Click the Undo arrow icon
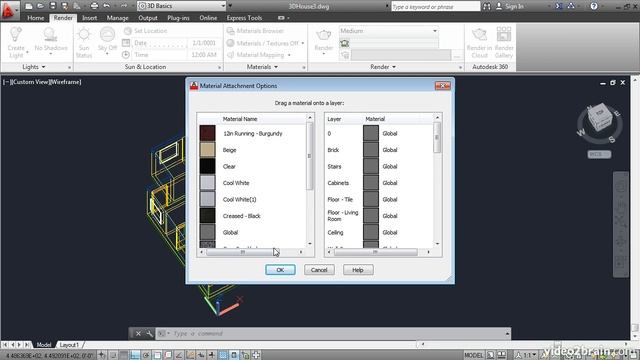This screenshot has height=360, width=640. [107, 6]
